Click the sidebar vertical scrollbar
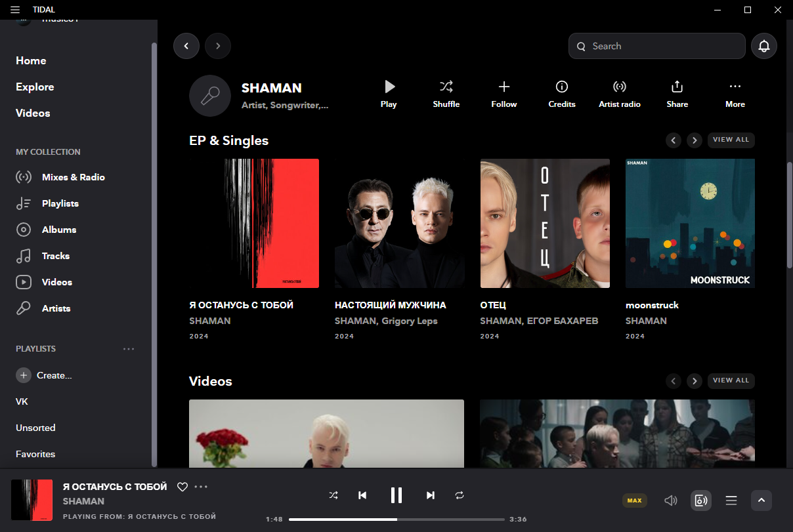The image size is (793, 532). (154, 255)
